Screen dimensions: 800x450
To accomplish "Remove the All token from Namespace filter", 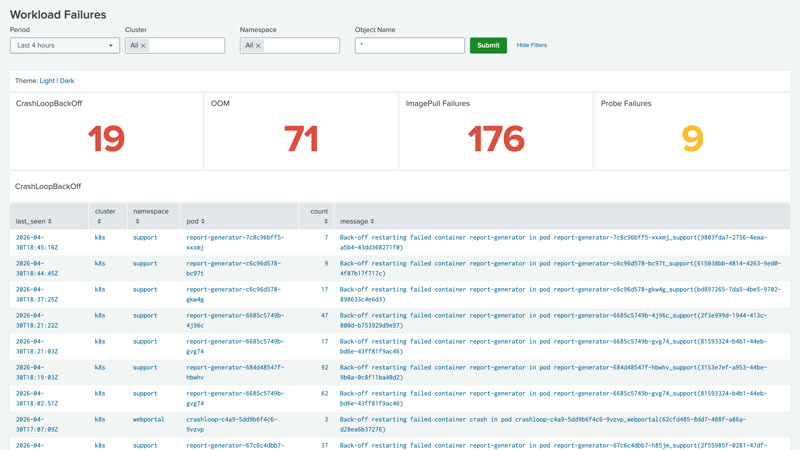I will [258, 46].
